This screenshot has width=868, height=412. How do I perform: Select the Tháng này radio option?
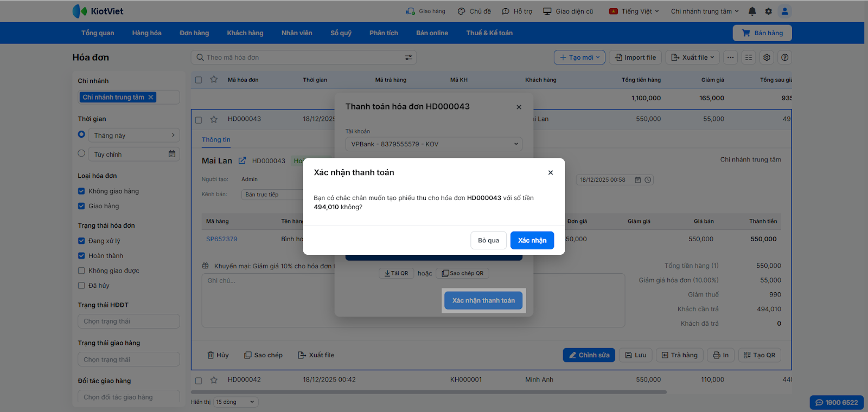click(x=81, y=134)
